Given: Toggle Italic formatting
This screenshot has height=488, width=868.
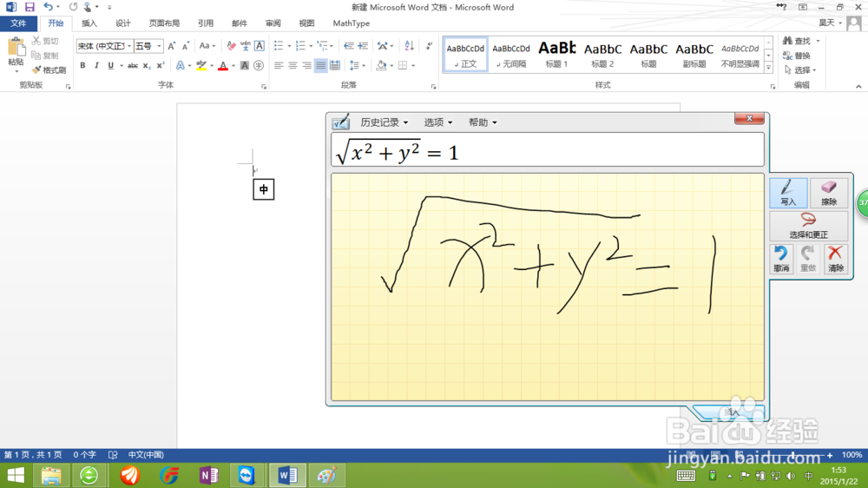Looking at the screenshot, I should click(x=96, y=65).
